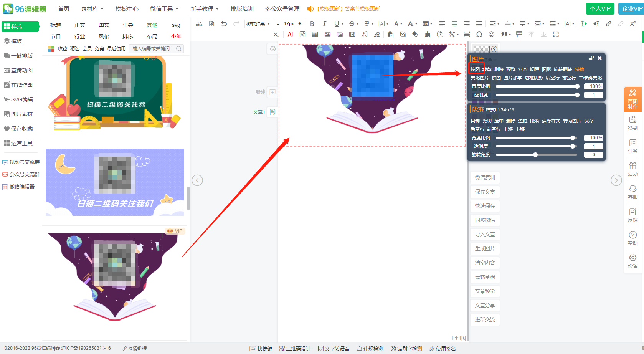
Task: Toggle Bold formatting
Action: click(312, 24)
